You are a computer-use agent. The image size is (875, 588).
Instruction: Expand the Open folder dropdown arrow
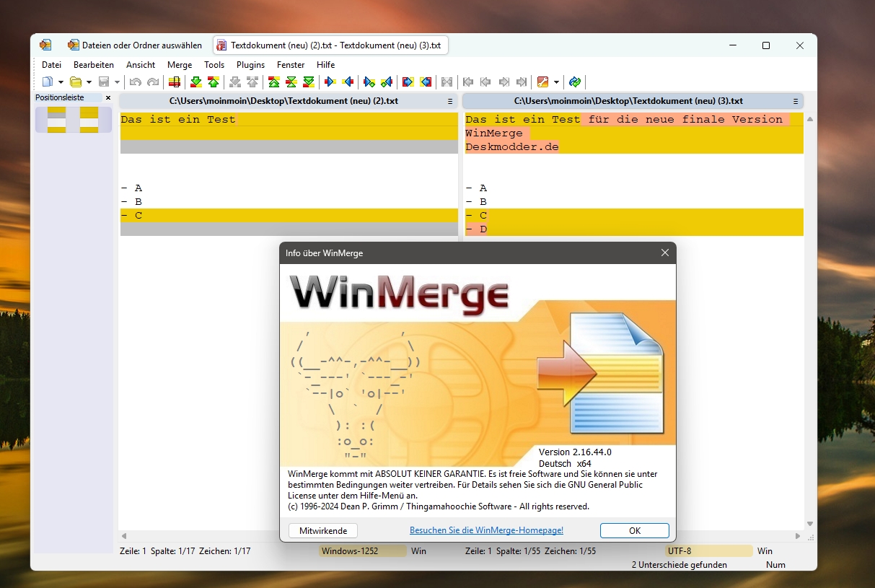pos(89,82)
